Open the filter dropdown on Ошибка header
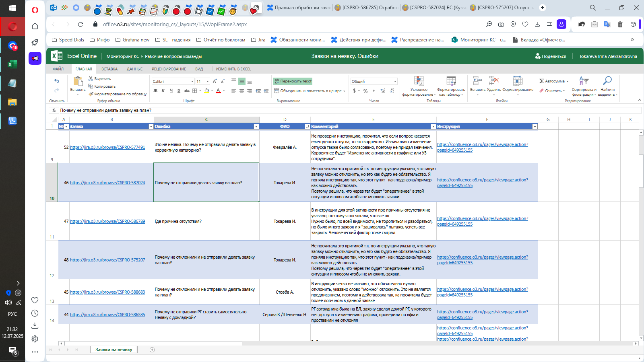 [x=256, y=126]
